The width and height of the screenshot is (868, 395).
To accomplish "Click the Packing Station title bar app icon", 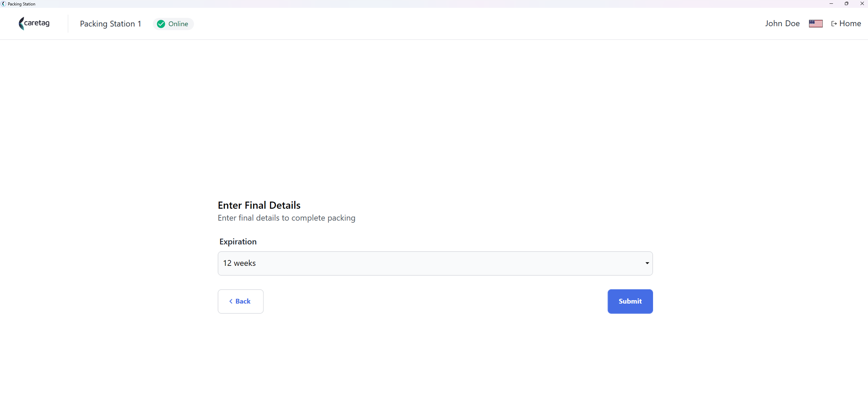I will click(x=3, y=4).
